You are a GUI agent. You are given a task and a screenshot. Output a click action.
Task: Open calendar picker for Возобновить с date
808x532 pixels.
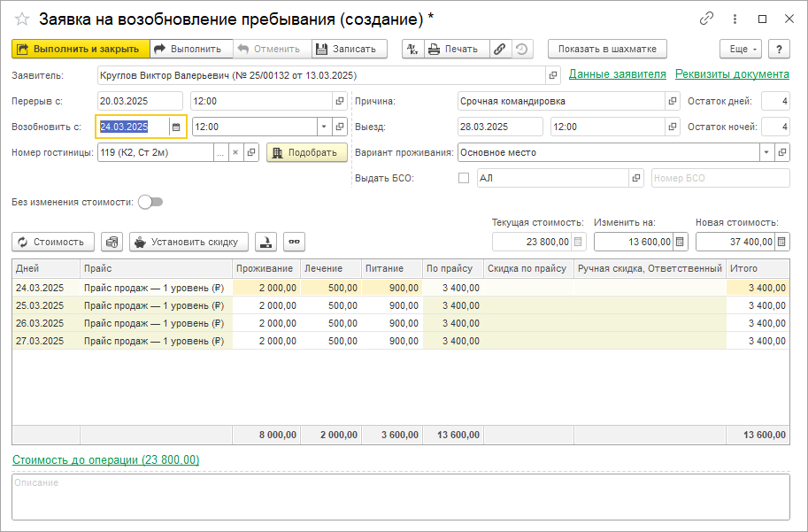pyautogui.click(x=176, y=127)
